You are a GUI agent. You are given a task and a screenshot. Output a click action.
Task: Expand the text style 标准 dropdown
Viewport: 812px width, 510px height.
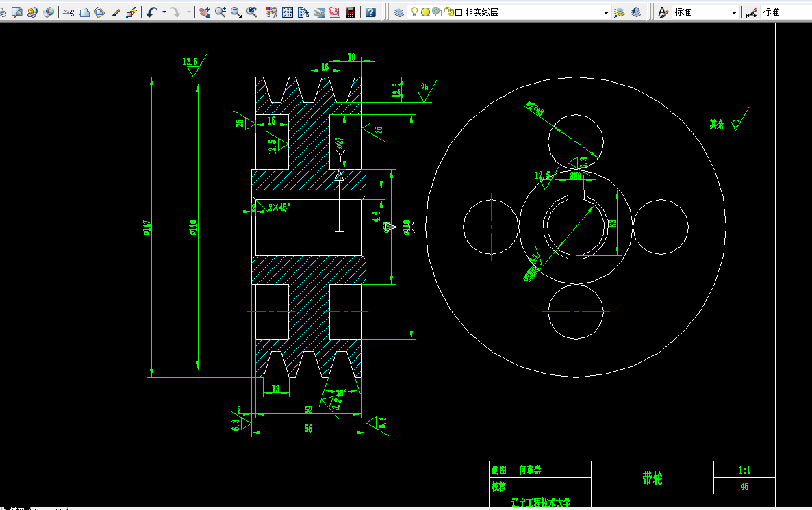734,12
